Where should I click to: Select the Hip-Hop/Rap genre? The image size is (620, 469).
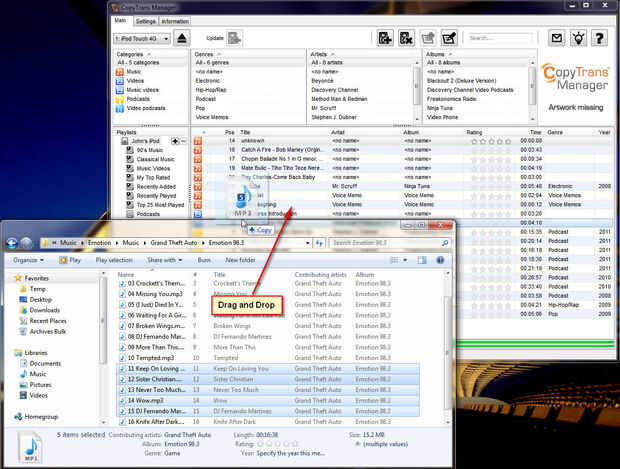coord(211,90)
